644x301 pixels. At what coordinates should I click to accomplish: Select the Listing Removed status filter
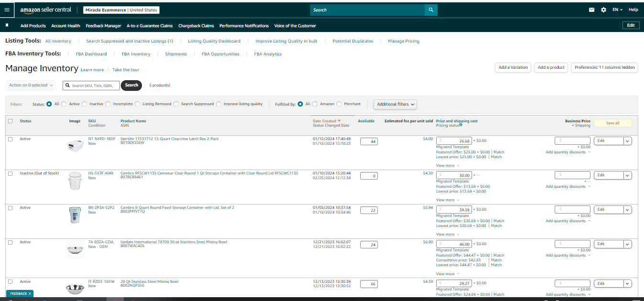click(138, 104)
